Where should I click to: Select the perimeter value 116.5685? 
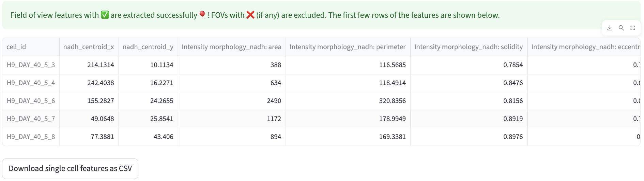tap(392, 65)
